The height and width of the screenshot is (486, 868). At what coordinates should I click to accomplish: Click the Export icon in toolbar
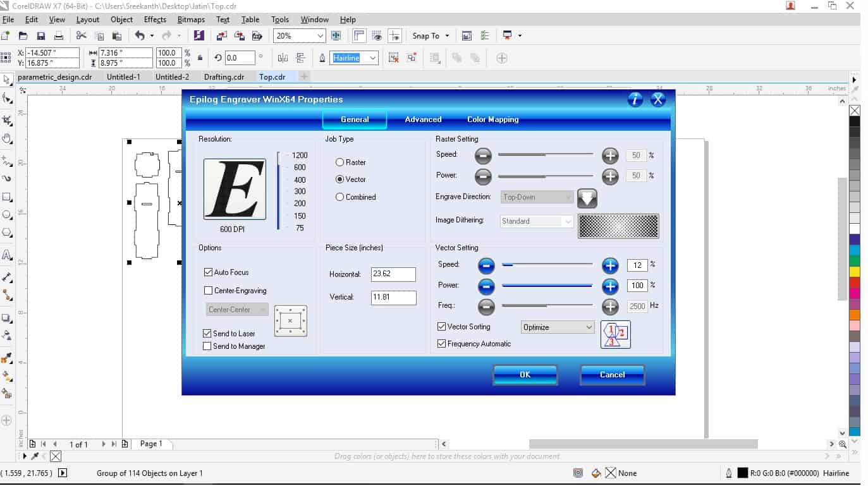tap(240, 35)
